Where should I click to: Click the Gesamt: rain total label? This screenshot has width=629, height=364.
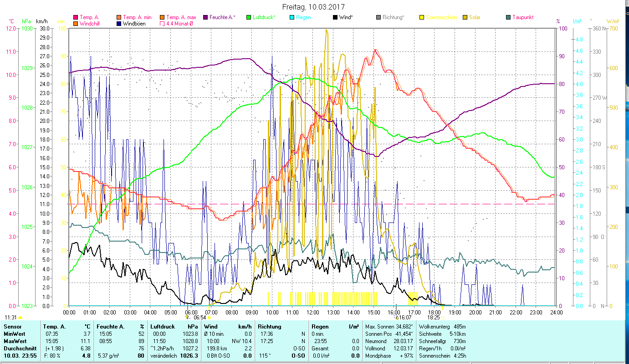pos(321,349)
